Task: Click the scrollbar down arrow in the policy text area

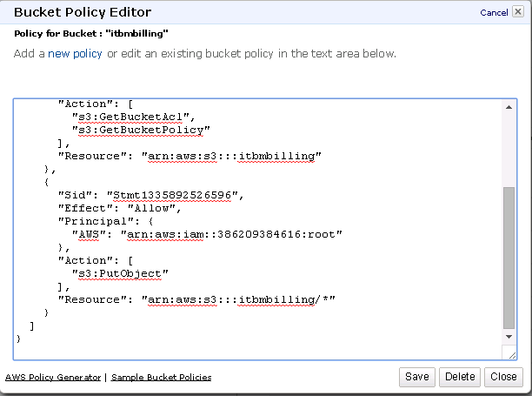Action: (x=509, y=337)
